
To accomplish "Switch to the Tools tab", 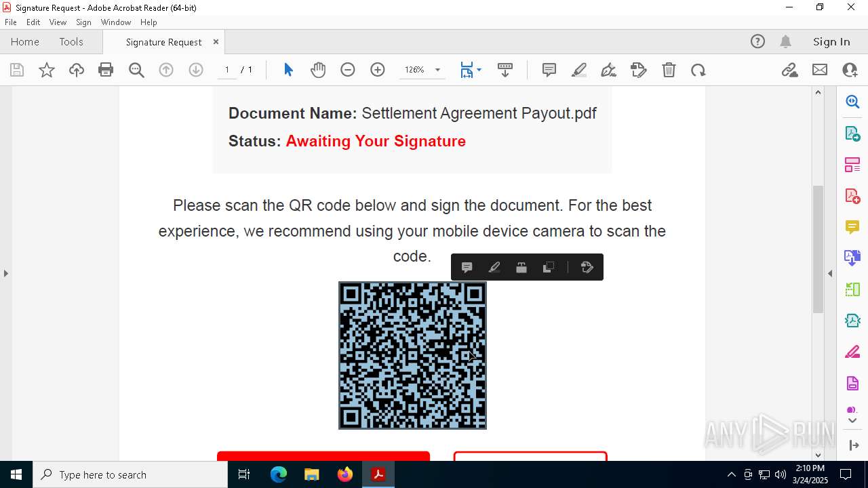I will click(x=71, y=41).
